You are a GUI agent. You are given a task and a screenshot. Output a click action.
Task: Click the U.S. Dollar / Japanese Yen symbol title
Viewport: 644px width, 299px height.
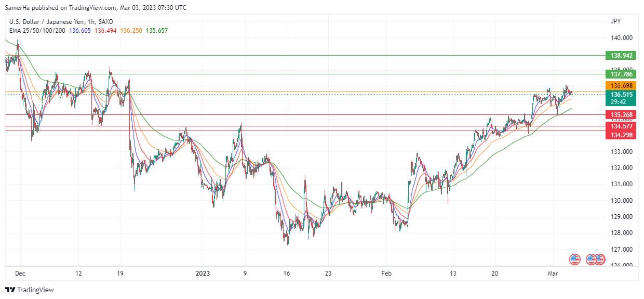click(46, 22)
